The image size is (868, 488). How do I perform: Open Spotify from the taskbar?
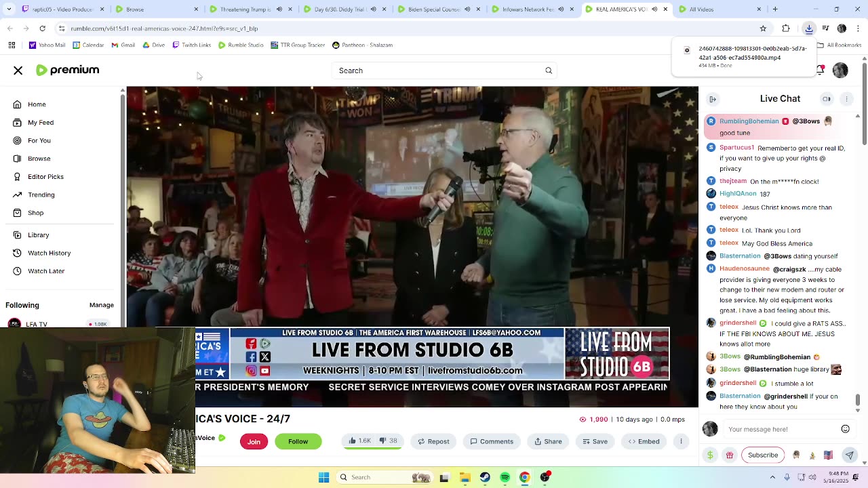(x=505, y=477)
